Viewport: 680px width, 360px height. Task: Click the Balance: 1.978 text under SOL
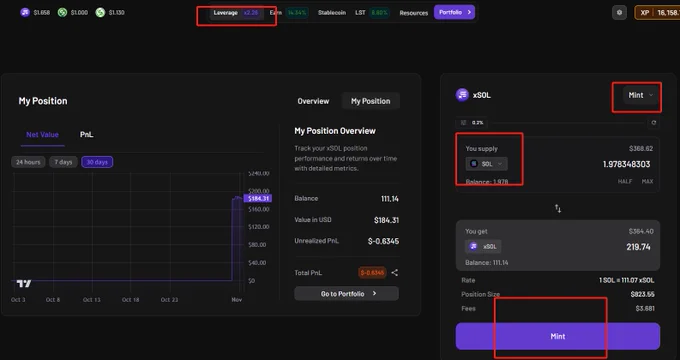coord(487,181)
